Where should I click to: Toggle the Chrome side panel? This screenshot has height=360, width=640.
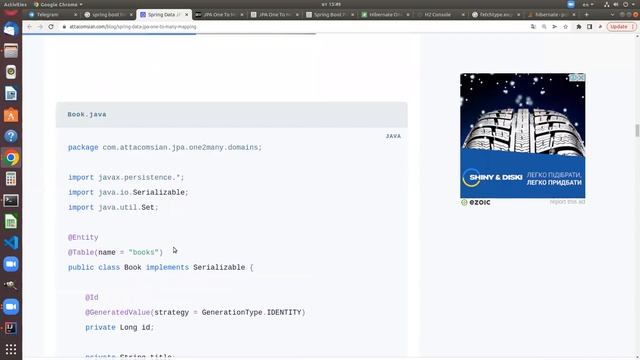(x=589, y=27)
